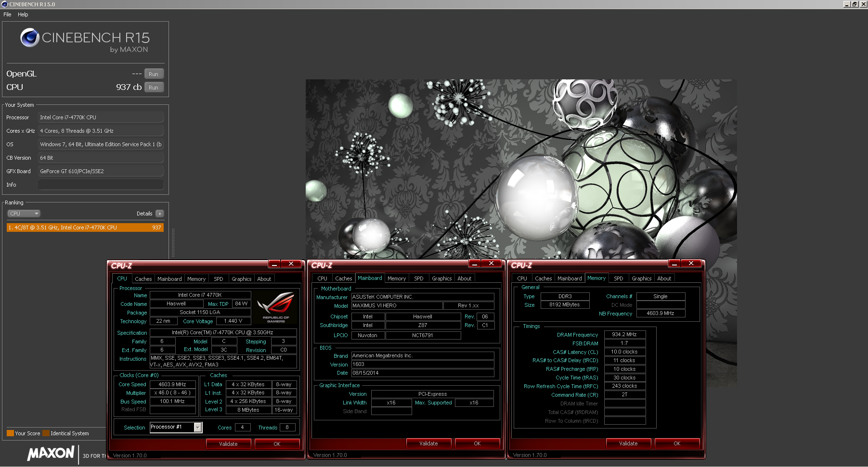Open Mainboard tab in first CPU-Z window

coord(169,279)
